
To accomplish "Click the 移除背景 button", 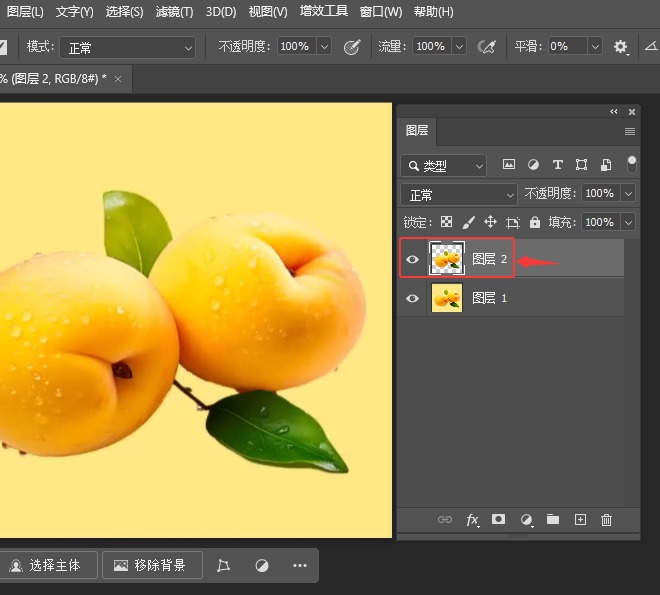I will click(151, 565).
